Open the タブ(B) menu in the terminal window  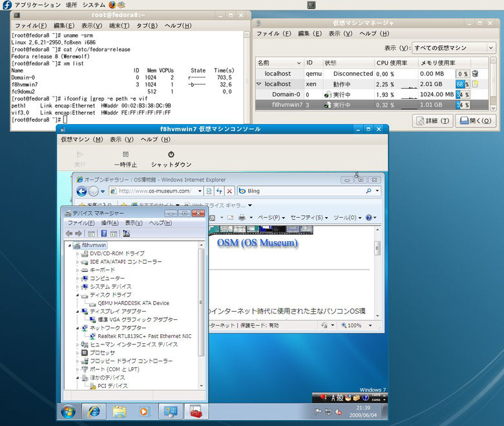(147, 25)
